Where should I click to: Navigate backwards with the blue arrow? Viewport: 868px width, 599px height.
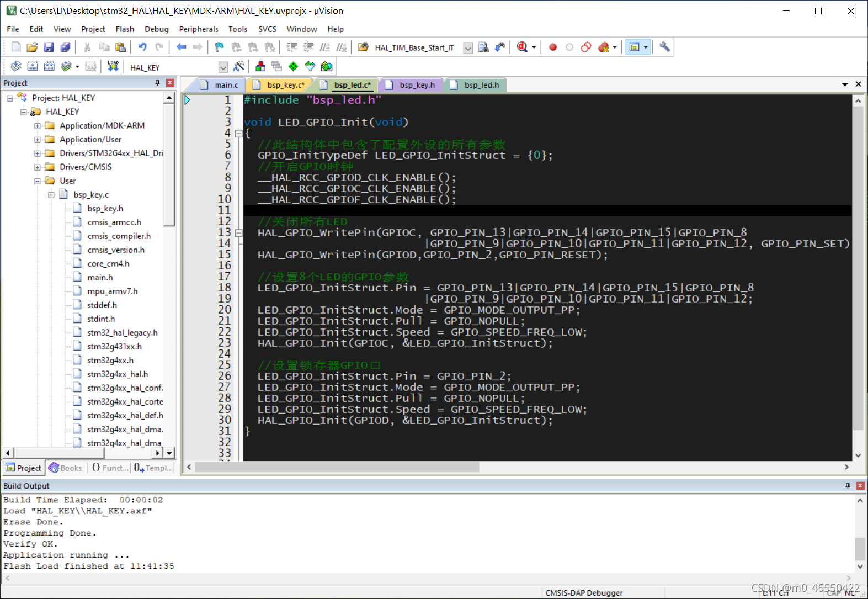tap(181, 47)
